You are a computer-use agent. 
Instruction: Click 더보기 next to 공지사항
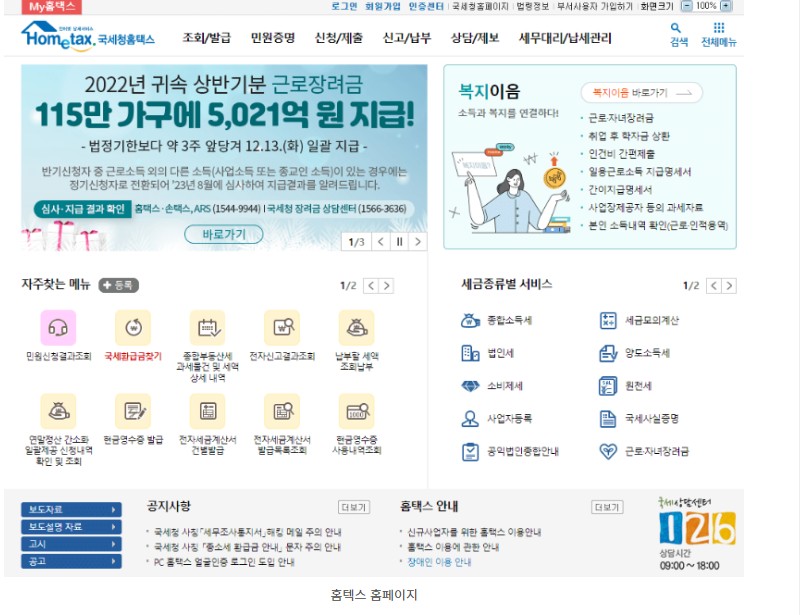(x=354, y=507)
